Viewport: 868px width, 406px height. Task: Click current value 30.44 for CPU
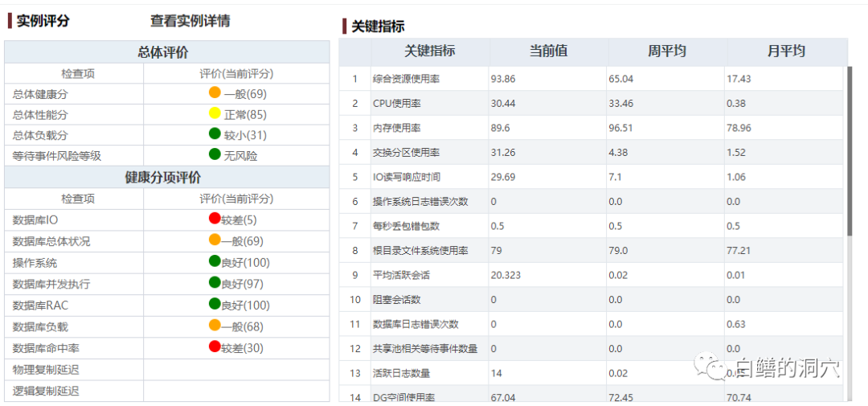[503, 104]
